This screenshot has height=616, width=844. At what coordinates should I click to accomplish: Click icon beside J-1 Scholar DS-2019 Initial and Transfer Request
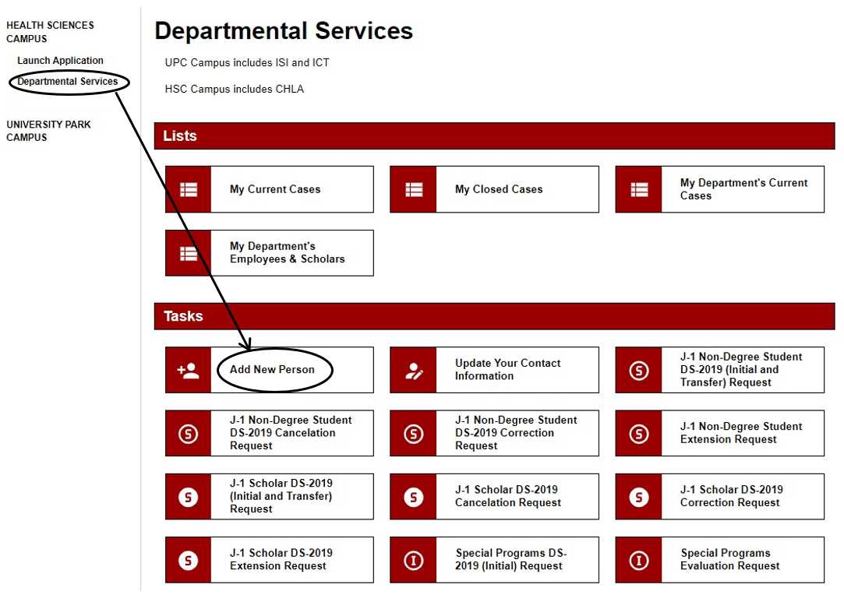pos(189,497)
